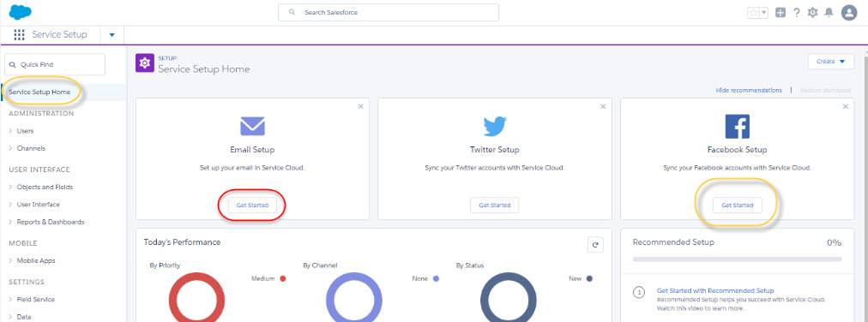Click the Service Setup app name
The width and height of the screenshot is (868, 322).
pos(59,34)
